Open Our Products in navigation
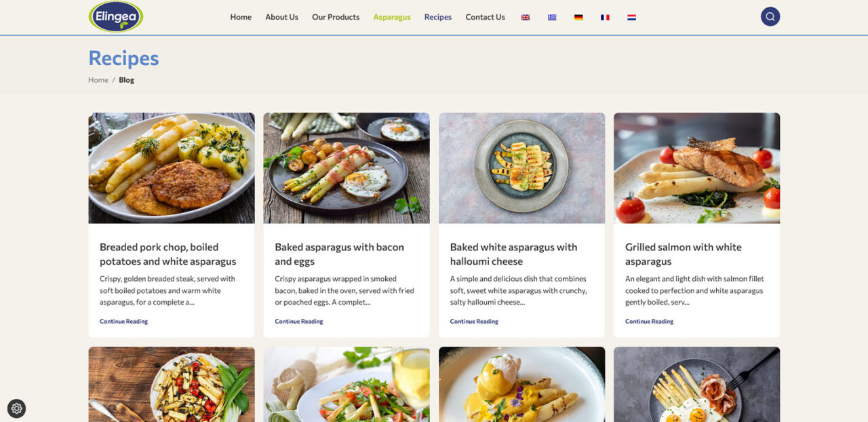The width and height of the screenshot is (868, 422). click(336, 17)
